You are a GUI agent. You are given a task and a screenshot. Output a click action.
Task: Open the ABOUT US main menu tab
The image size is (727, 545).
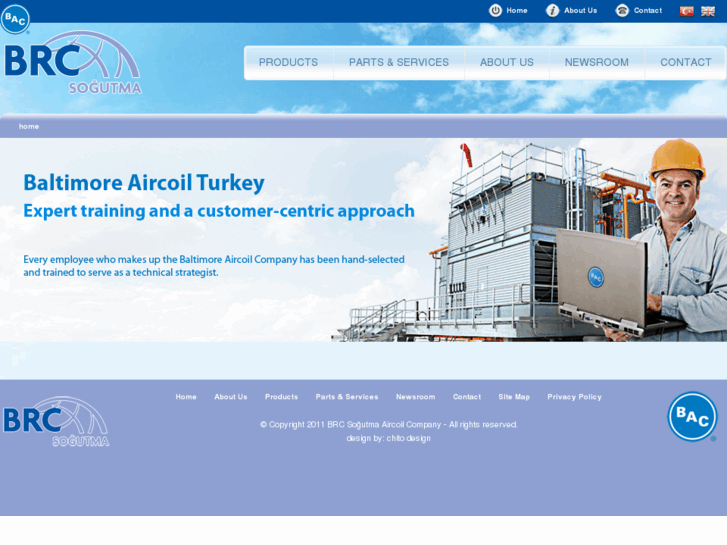507,63
